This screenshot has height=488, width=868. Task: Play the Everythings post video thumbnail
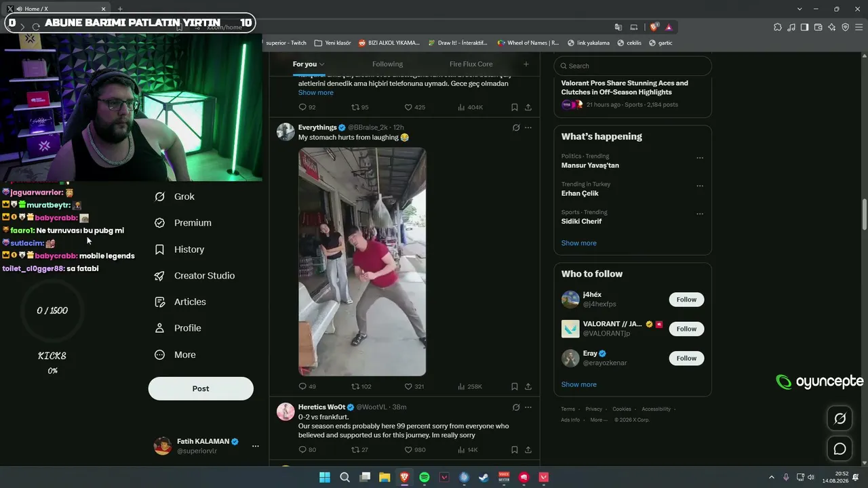tap(362, 262)
